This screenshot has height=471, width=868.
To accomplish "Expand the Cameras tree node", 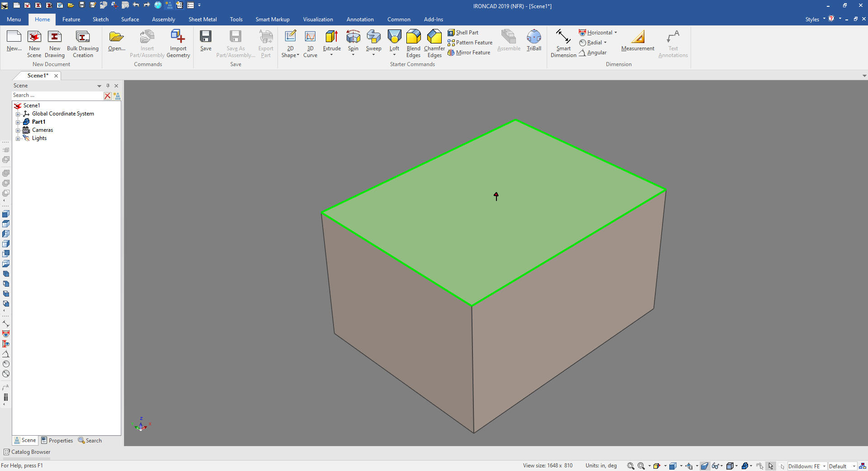I will [18, 130].
